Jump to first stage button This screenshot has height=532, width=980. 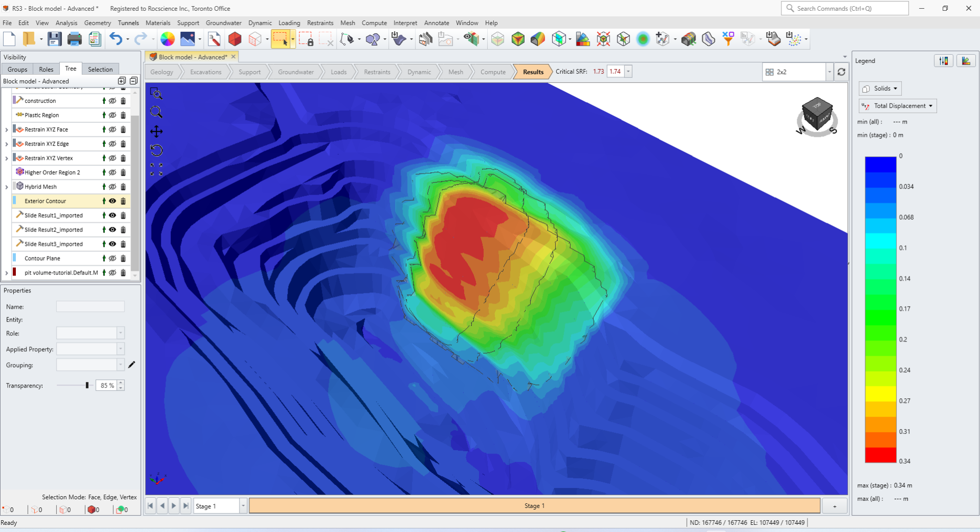click(150, 506)
